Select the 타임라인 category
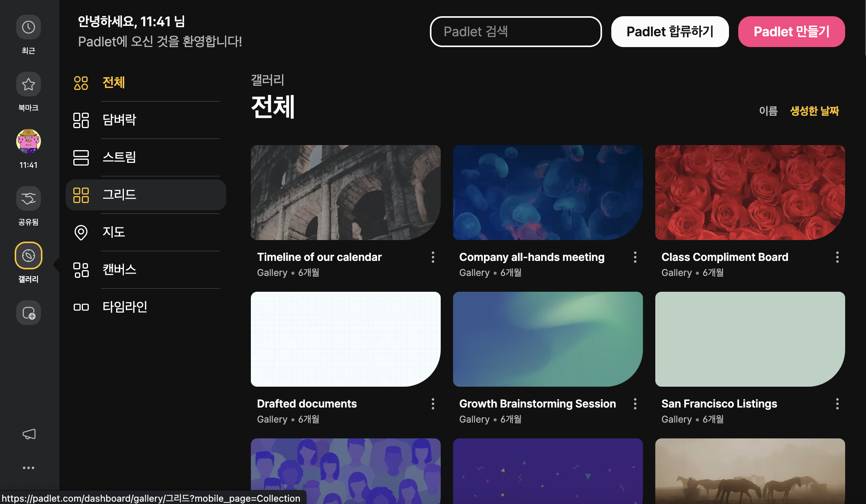866x504 pixels. click(x=146, y=307)
